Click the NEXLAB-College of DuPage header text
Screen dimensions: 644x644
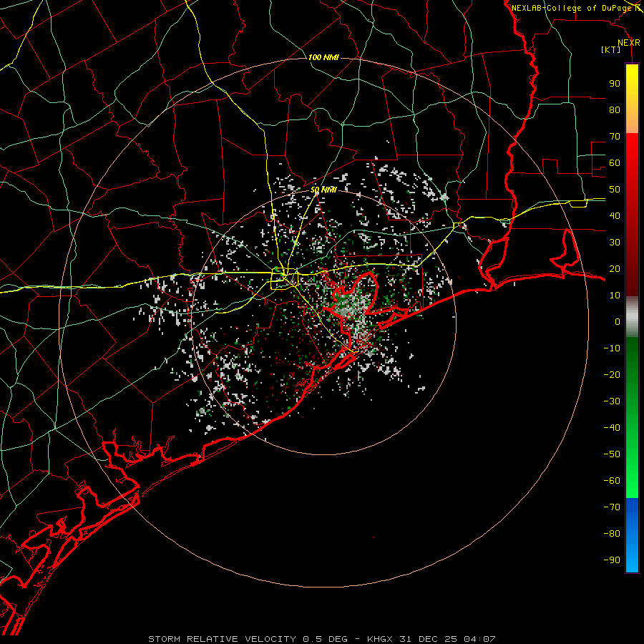[x=571, y=8]
